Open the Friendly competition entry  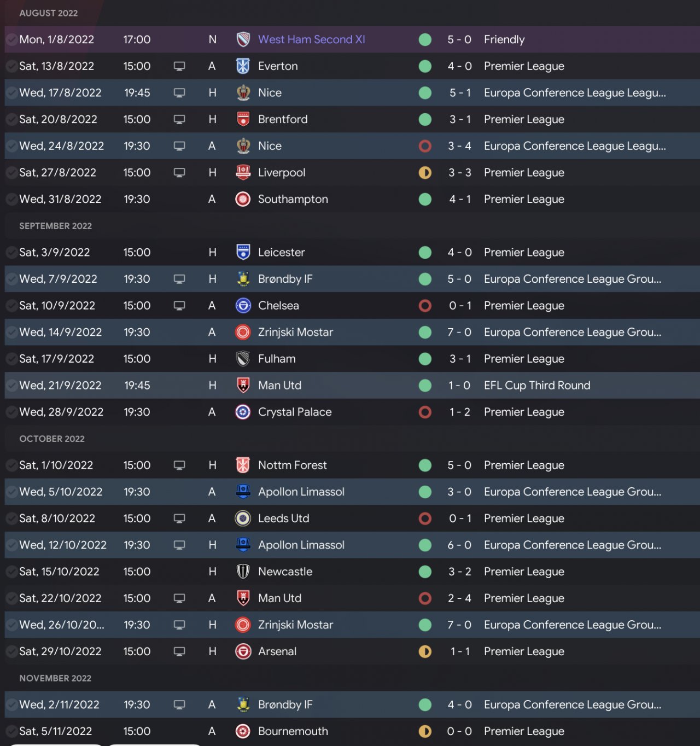click(x=504, y=39)
